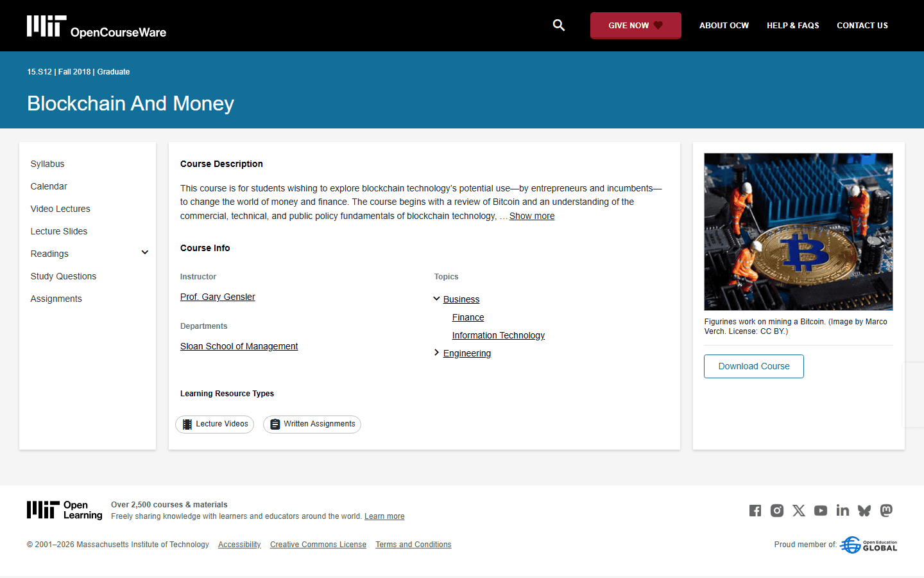Filter by Lecture Videos resource type
The height and width of the screenshot is (578, 924).
pyautogui.click(x=215, y=425)
